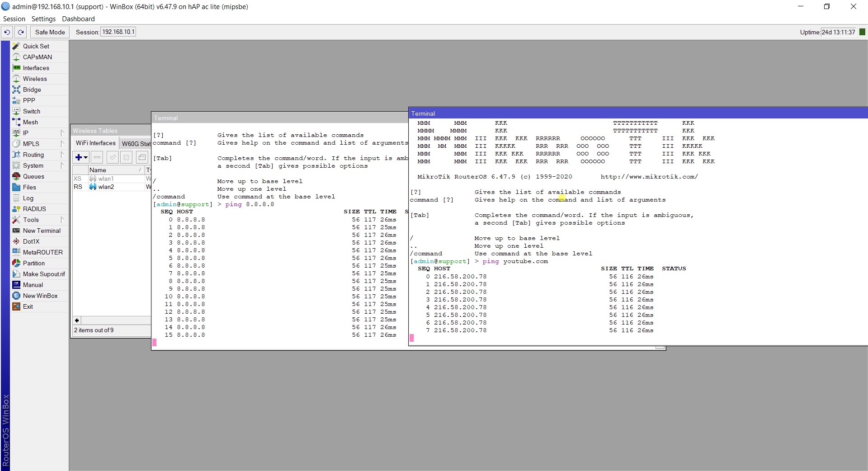Click mikrotik.com URL in terminal
The height and width of the screenshot is (471, 868).
coord(649,177)
